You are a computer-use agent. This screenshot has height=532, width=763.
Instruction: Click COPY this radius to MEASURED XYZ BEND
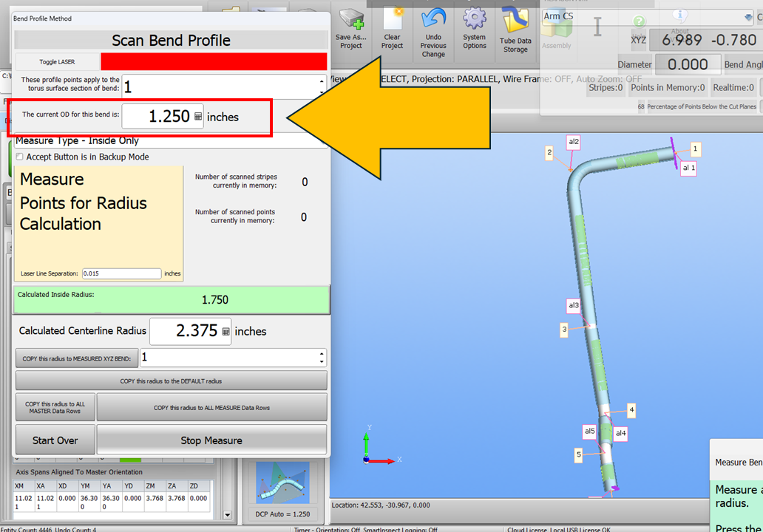pyautogui.click(x=77, y=358)
